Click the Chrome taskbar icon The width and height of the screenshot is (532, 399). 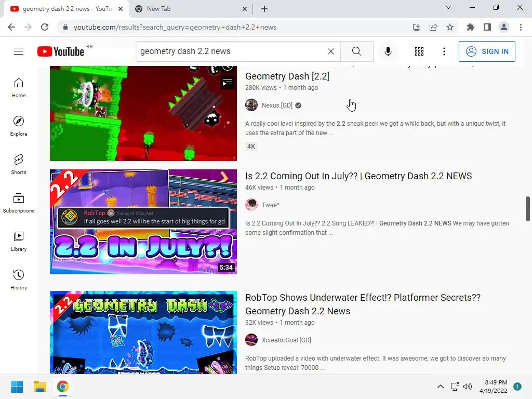click(63, 387)
